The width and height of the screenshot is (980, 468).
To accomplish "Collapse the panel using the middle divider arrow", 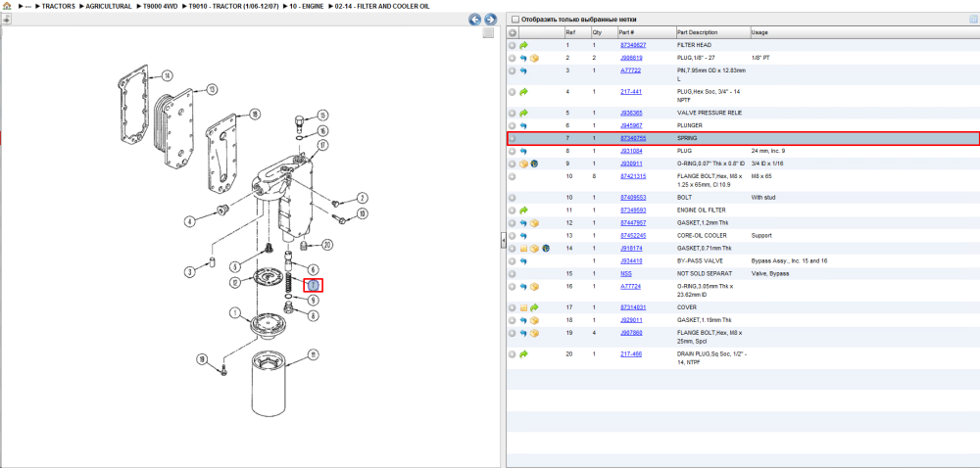I will pyautogui.click(x=503, y=240).
